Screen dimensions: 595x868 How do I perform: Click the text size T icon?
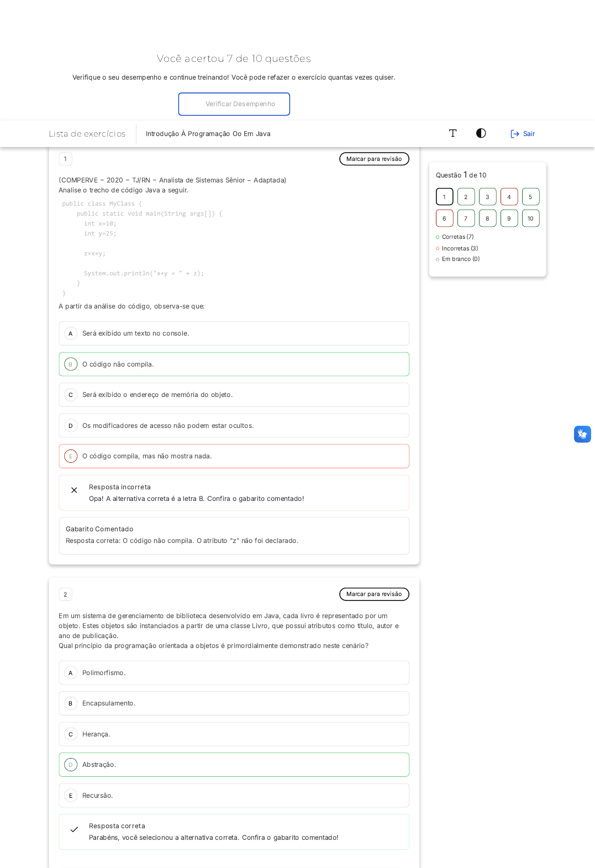[x=452, y=133]
